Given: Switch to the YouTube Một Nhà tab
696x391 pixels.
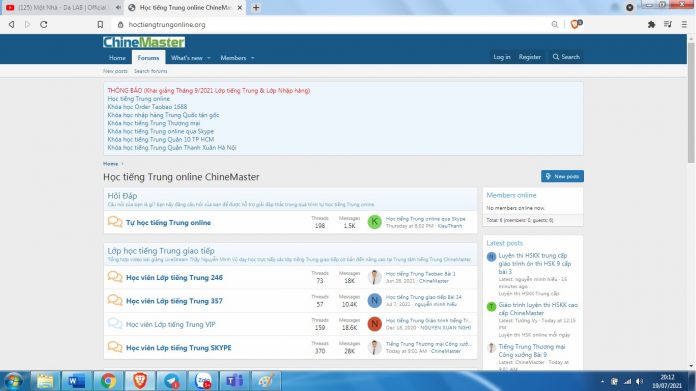Looking at the screenshot, I should click(62, 8).
